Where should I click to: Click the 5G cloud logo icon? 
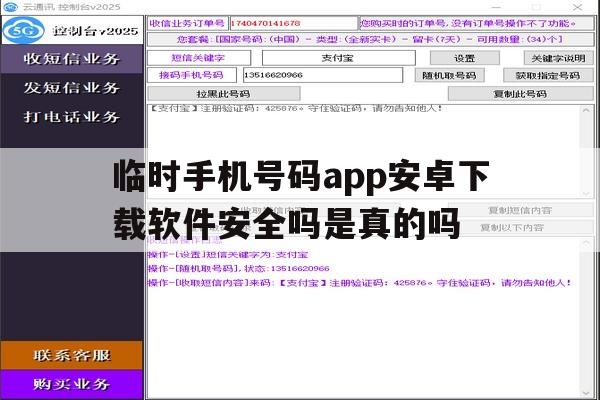(24, 30)
